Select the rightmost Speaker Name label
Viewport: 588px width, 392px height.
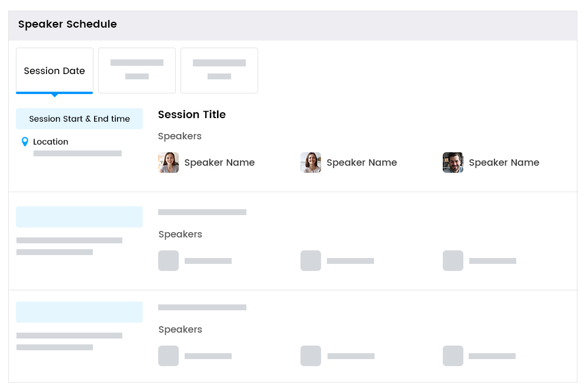pos(504,162)
